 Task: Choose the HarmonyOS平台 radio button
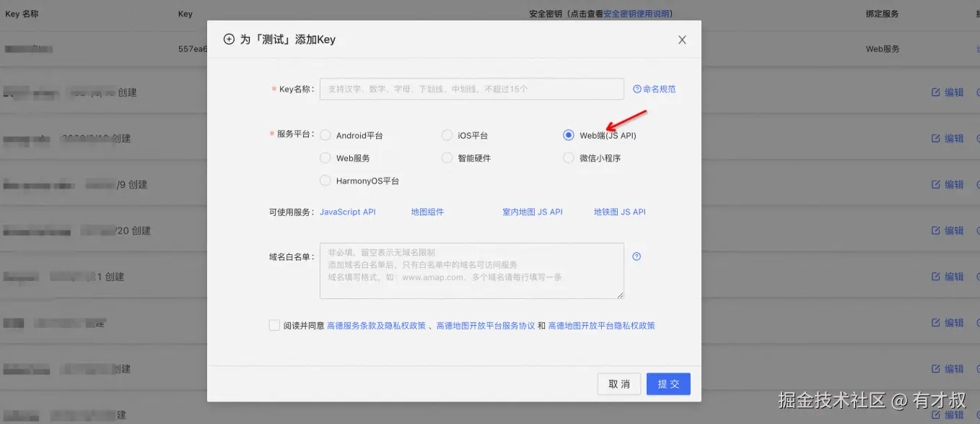[x=325, y=181]
